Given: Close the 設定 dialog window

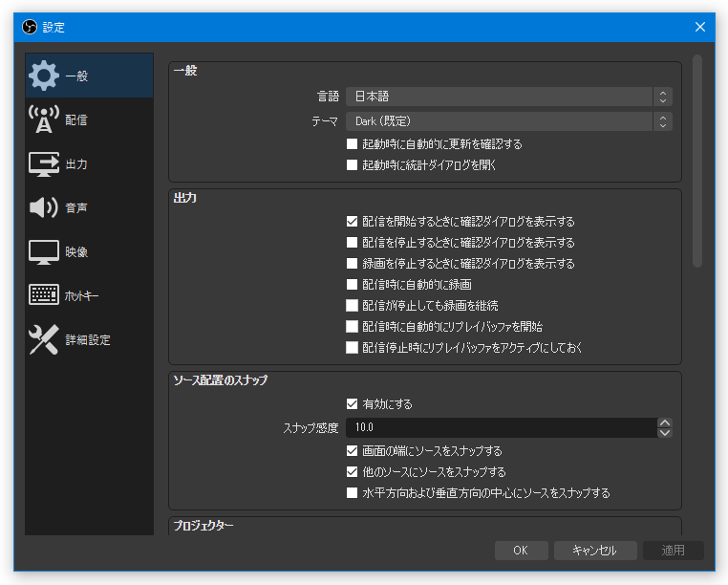Looking at the screenshot, I should [x=700, y=27].
